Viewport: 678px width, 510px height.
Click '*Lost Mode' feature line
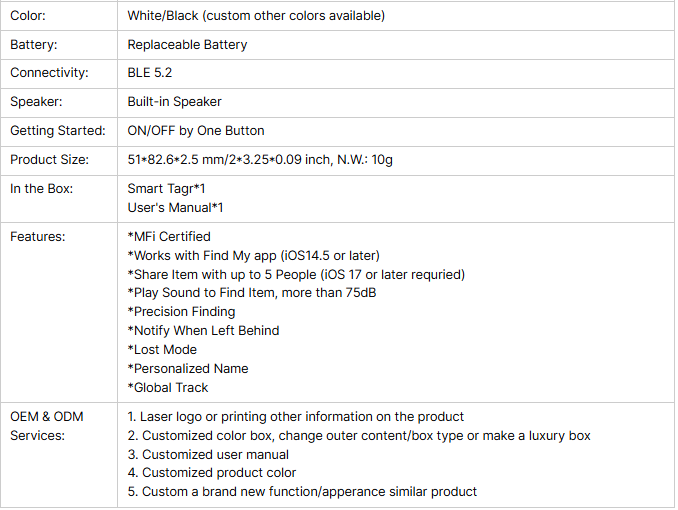tap(162, 350)
